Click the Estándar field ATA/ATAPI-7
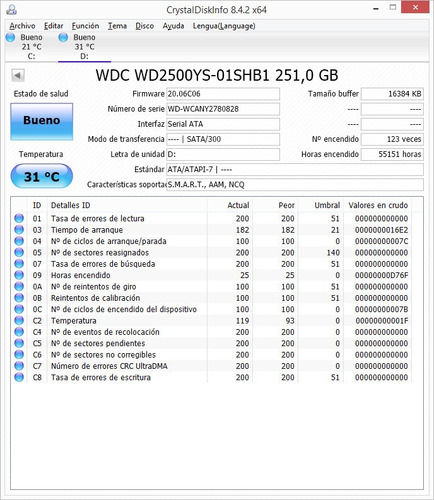This screenshot has height=500, width=434. (295, 169)
